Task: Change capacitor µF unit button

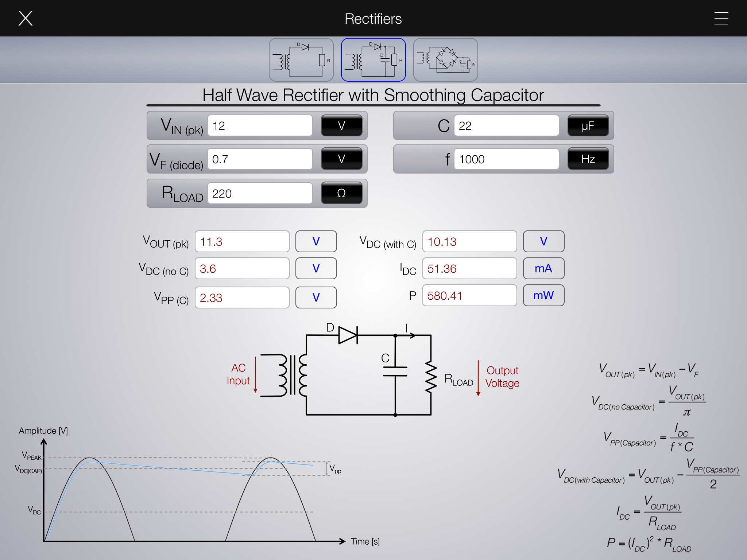Action: pos(588,126)
